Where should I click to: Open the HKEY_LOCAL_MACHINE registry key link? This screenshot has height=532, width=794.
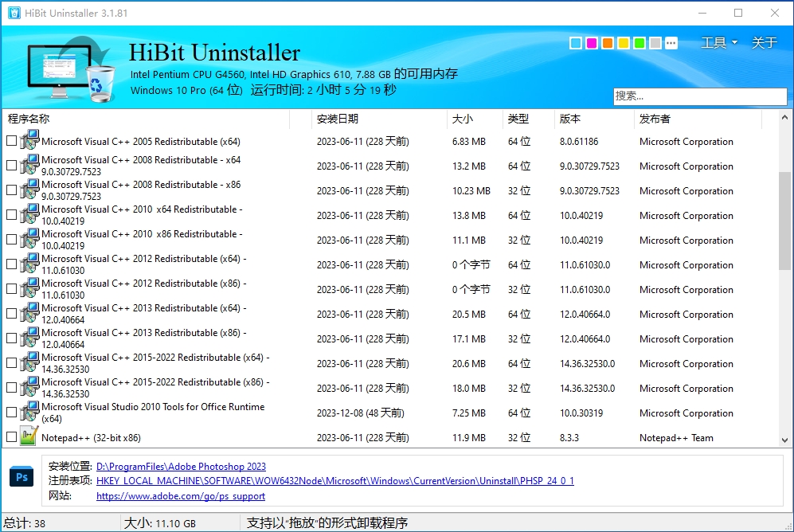coord(335,481)
